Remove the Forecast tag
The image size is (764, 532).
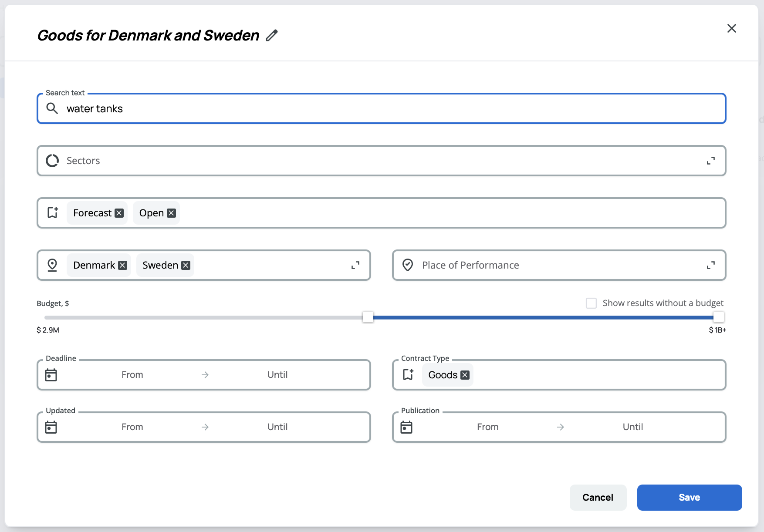pos(119,213)
